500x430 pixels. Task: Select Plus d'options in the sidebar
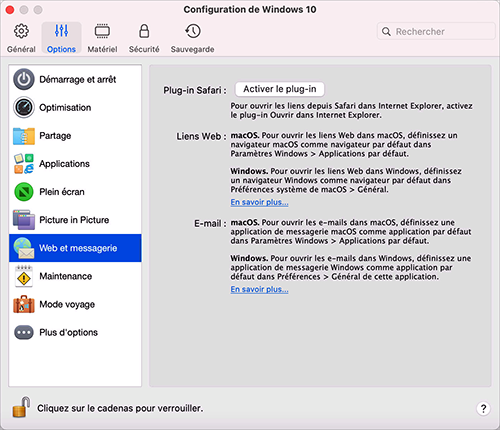[75, 332]
